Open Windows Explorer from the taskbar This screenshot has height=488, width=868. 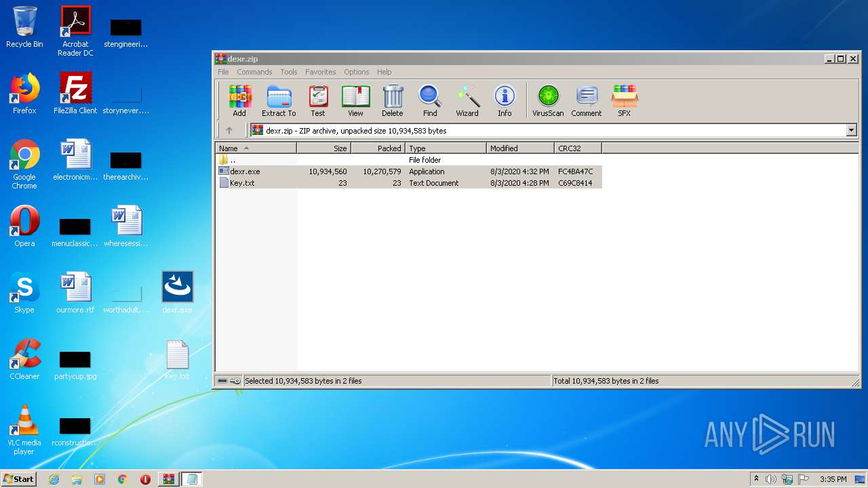(x=77, y=479)
